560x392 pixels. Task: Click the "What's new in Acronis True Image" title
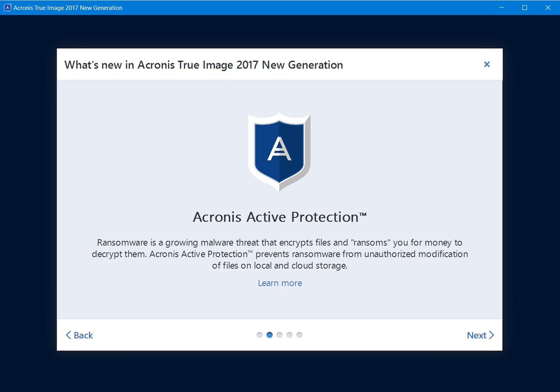203,65
